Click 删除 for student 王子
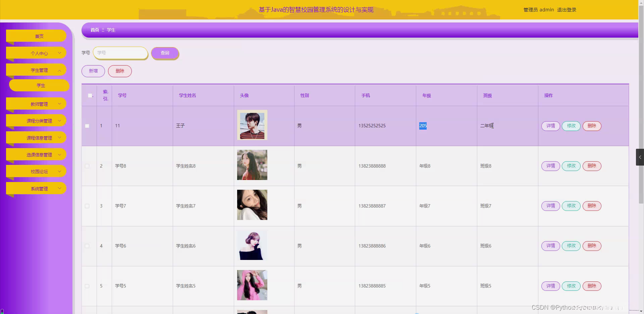Viewport: 644px width, 314px height. click(592, 126)
